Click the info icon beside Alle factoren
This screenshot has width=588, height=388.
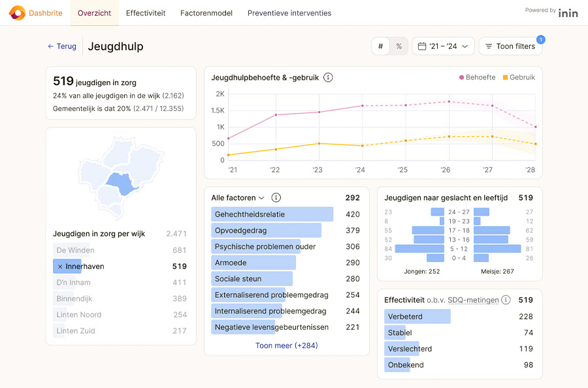click(x=275, y=197)
